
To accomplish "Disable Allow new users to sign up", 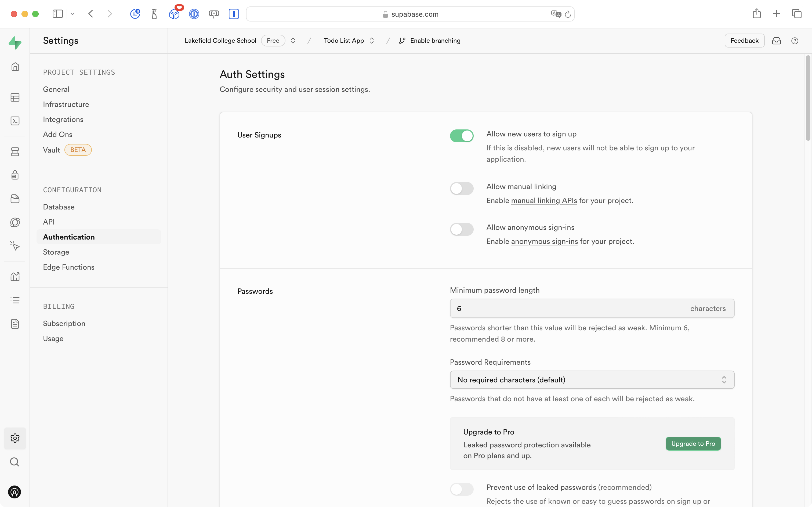I will (x=461, y=136).
